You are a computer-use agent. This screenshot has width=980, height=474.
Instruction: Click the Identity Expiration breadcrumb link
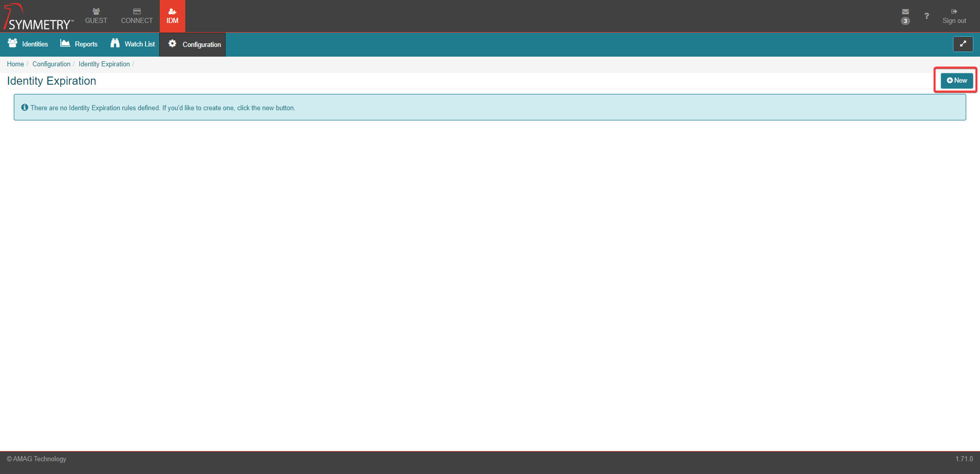pyautogui.click(x=104, y=64)
